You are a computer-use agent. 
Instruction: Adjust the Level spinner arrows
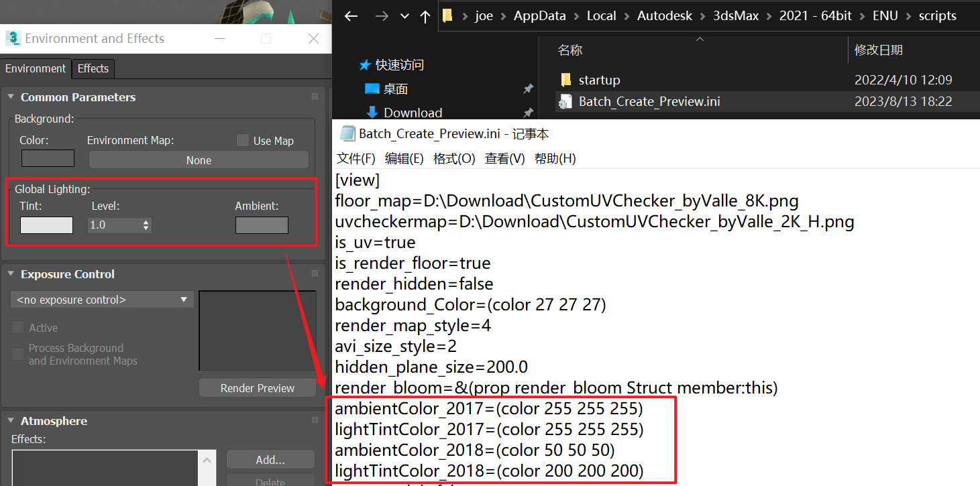(146, 225)
